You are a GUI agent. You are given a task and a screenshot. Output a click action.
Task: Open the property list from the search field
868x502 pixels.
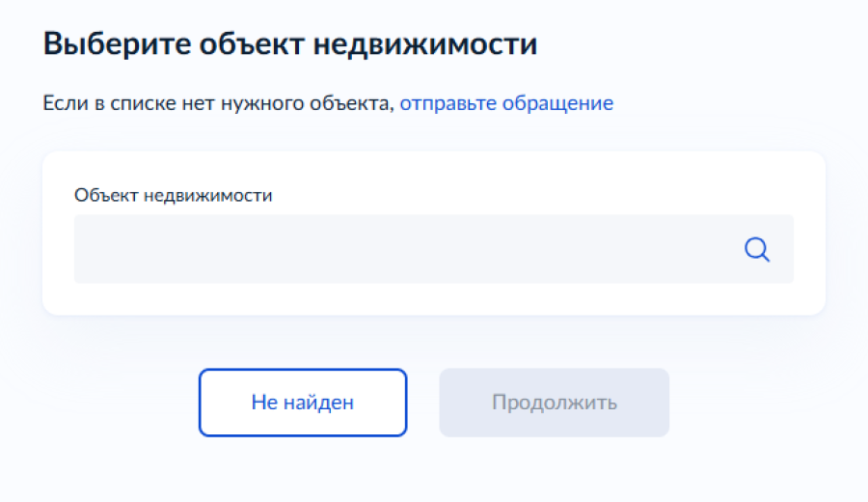point(434,249)
